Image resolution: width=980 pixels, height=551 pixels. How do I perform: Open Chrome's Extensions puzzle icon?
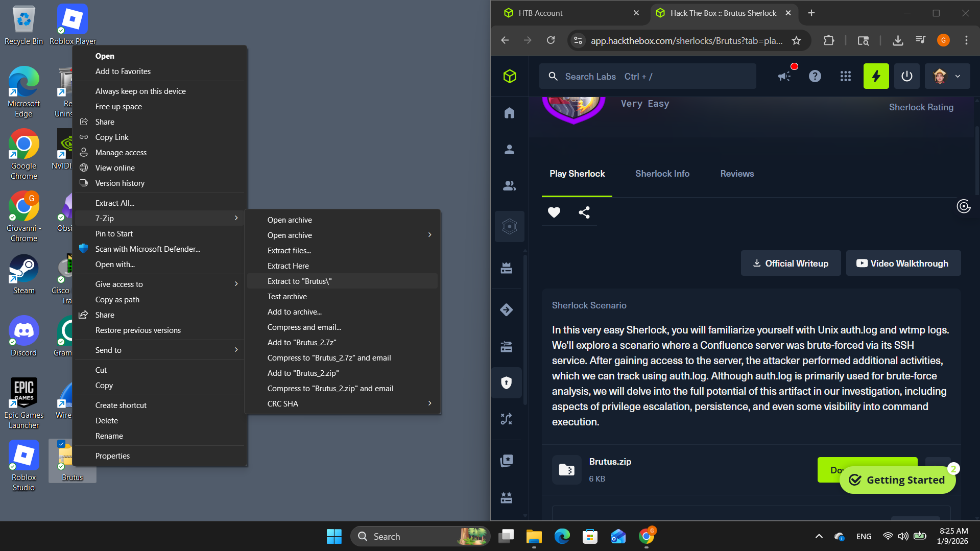pos(829,40)
